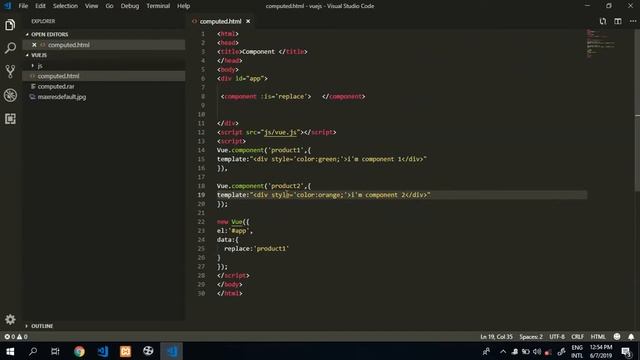
Task: Click the volume icon in system tray
Action: coord(537,352)
